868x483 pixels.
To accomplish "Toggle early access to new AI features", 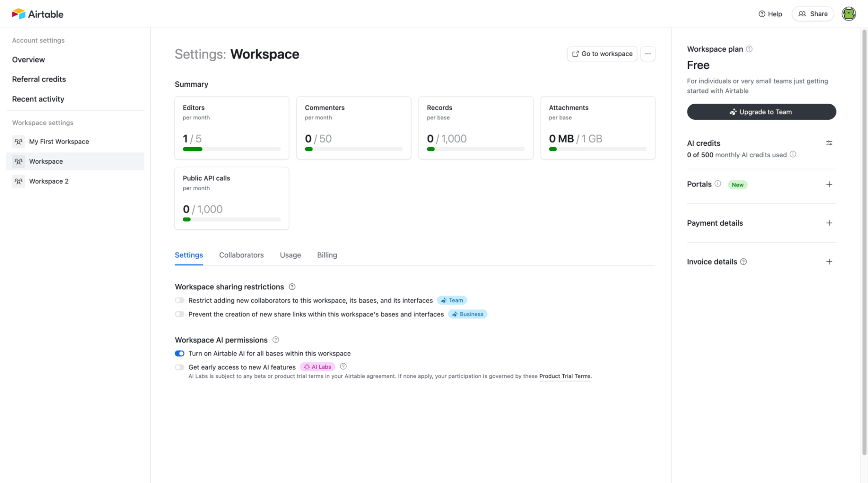I will 180,367.
